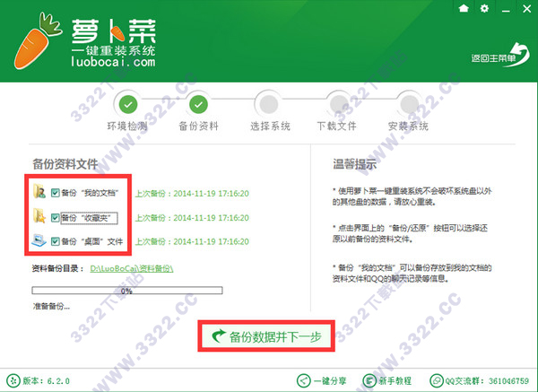538x392 pixels.
Task: Select the 下载文件 step circle
Action: 339,104
